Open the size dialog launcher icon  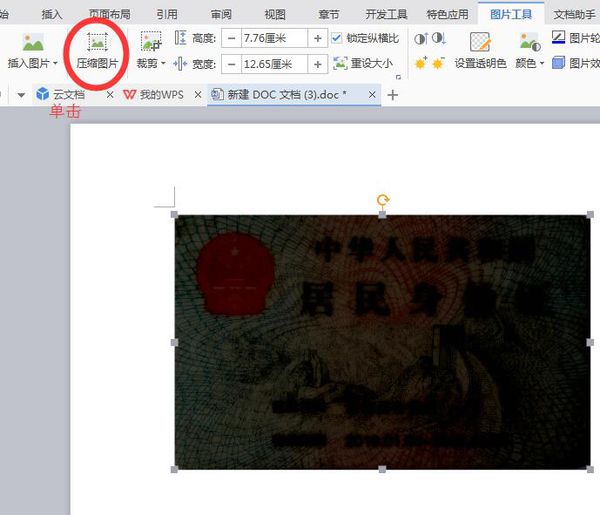coord(398,77)
